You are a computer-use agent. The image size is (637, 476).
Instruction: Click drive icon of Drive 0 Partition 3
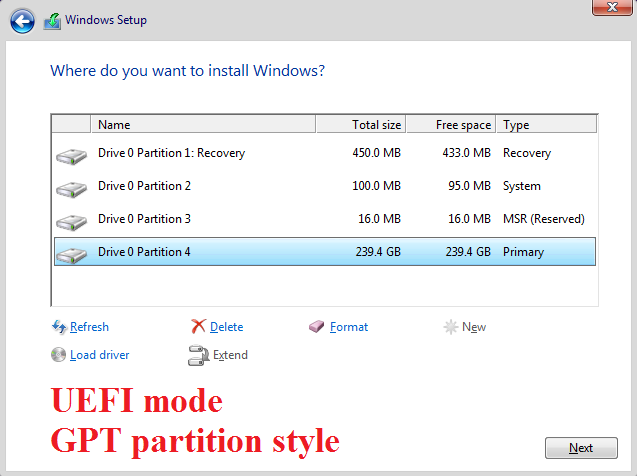(x=72, y=223)
